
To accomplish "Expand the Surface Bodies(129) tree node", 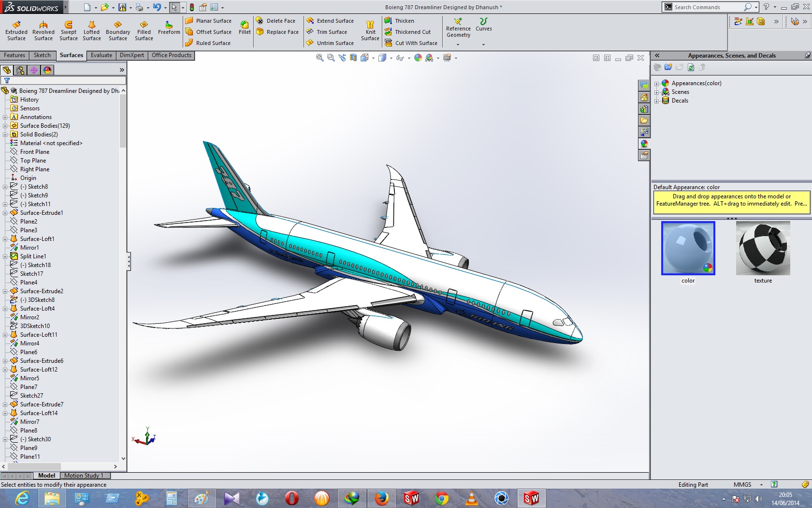I will pos(4,125).
